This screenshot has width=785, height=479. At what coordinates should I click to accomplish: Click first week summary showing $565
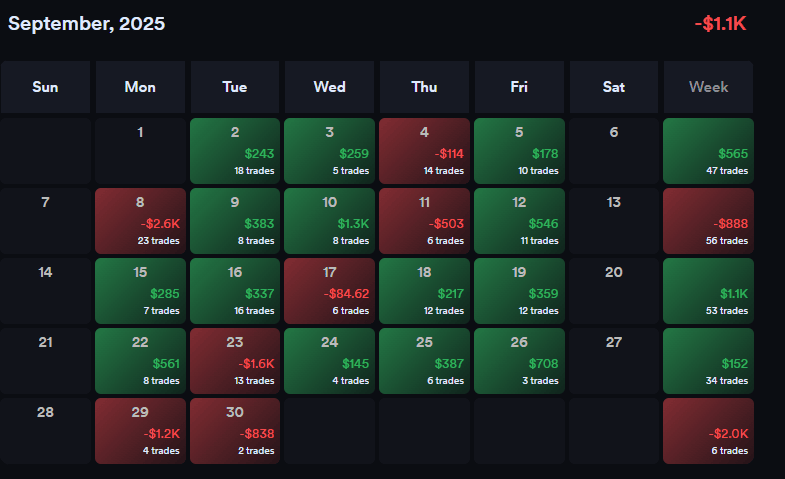click(708, 151)
